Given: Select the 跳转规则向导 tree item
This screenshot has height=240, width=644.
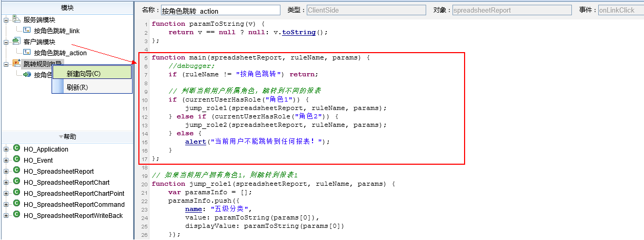Looking at the screenshot, I should coord(42,64).
